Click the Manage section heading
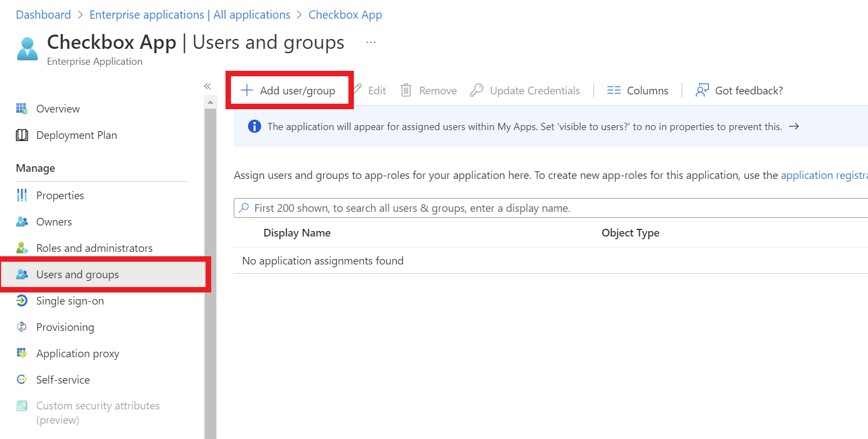This screenshot has height=439, width=868. (x=36, y=168)
